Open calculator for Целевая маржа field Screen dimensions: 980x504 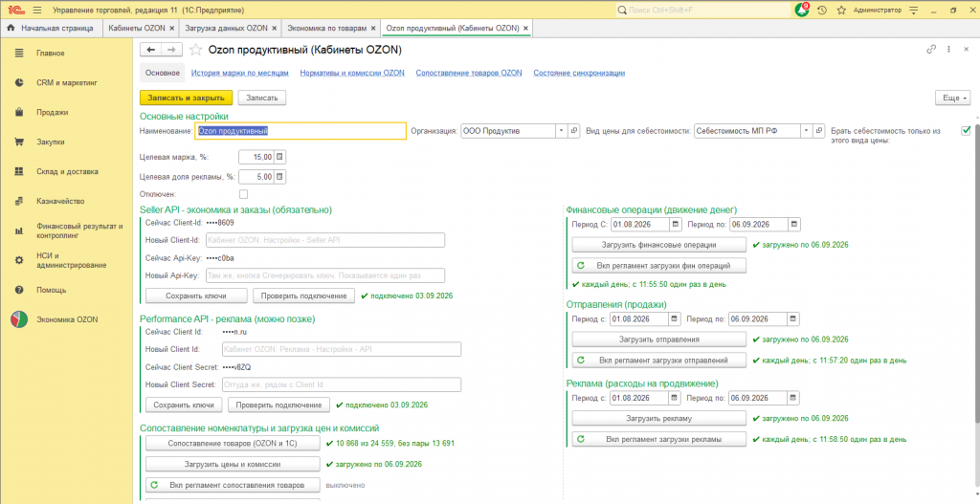pos(280,156)
